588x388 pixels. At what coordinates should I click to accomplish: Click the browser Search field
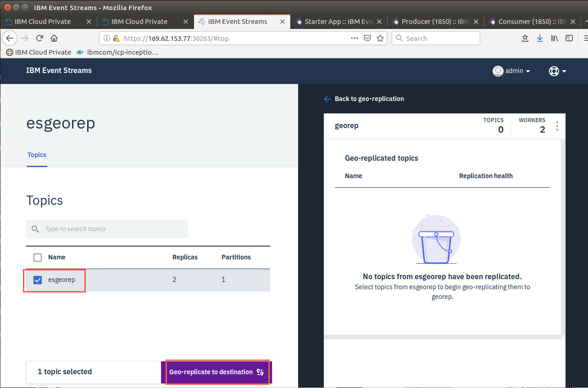click(x=436, y=39)
